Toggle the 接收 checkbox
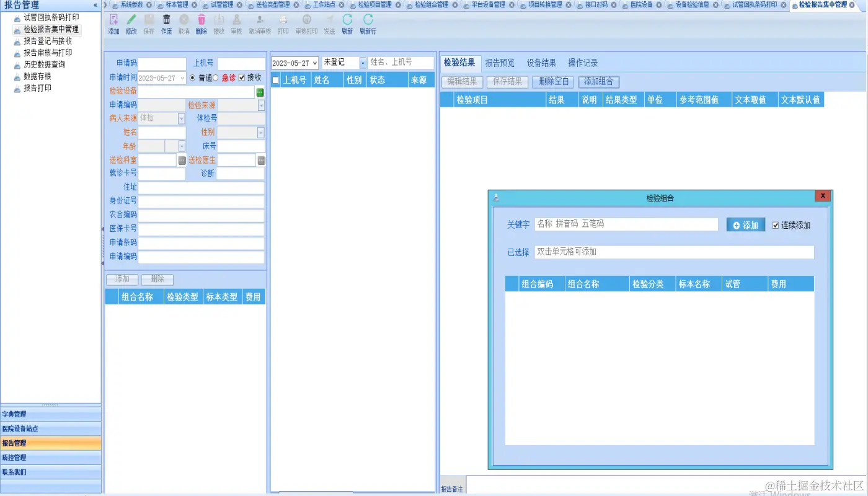Screen dimensions: 868x496 tap(242, 78)
